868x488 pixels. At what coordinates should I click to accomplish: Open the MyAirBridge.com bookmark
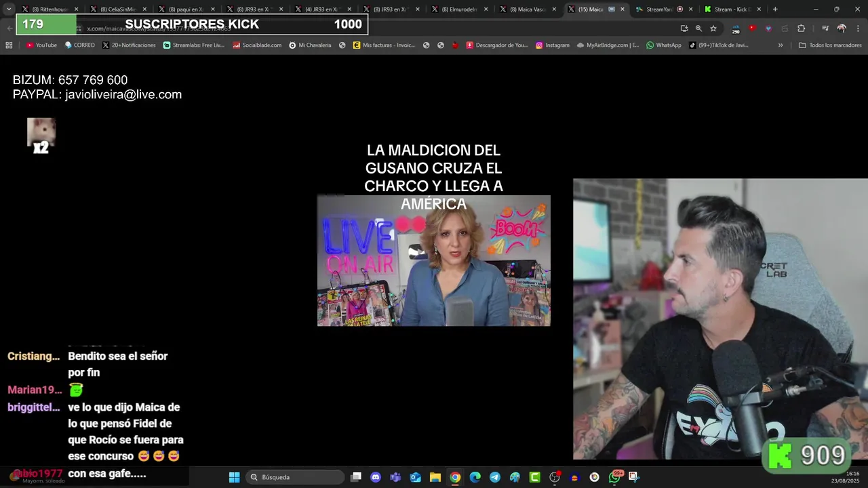point(608,45)
